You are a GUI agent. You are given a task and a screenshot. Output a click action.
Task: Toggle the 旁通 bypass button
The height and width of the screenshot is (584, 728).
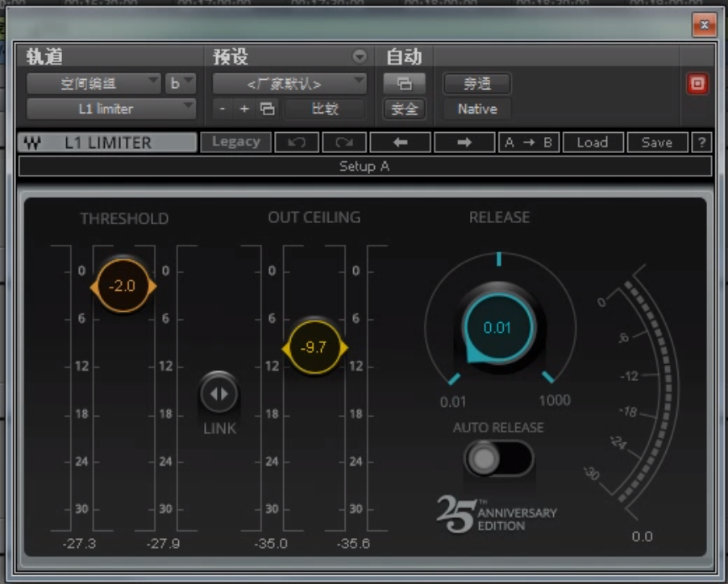pyautogui.click(x=476, y=83)
